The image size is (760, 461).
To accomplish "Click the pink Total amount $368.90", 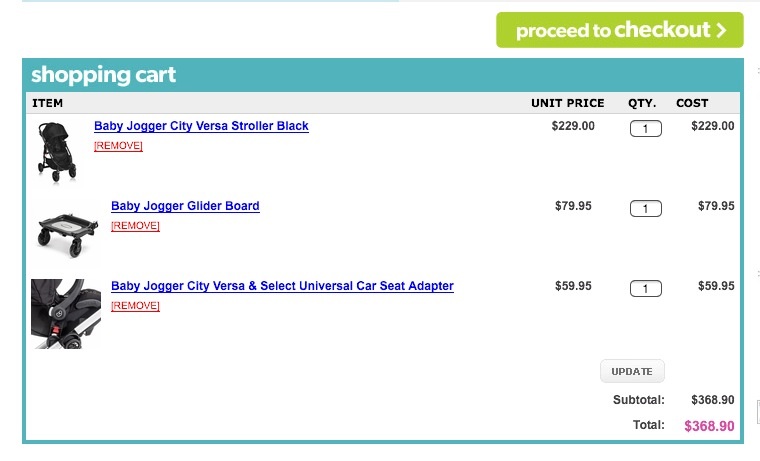I will (x=709, y=426).
